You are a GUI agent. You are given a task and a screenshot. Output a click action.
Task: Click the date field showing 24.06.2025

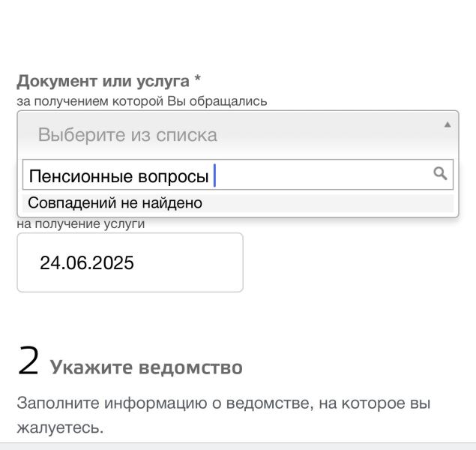[130, 263]
